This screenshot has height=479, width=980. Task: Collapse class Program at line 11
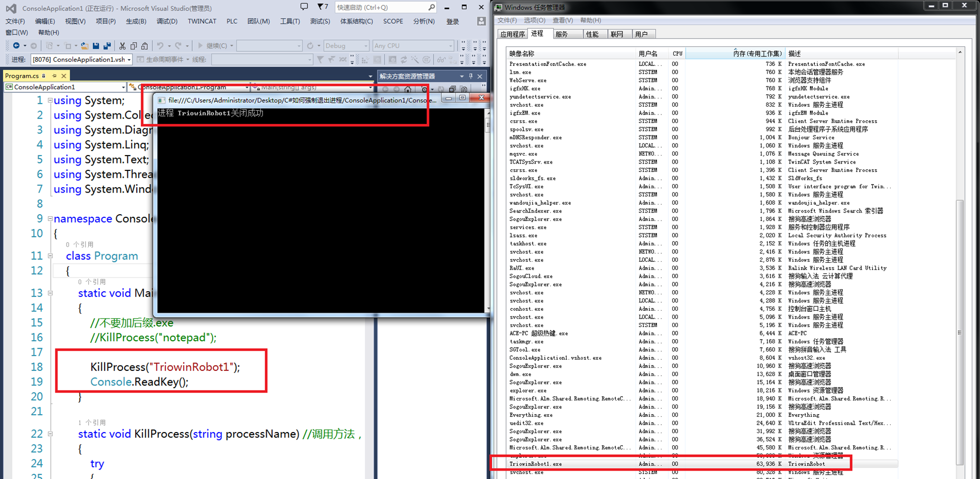click(50, 256)
